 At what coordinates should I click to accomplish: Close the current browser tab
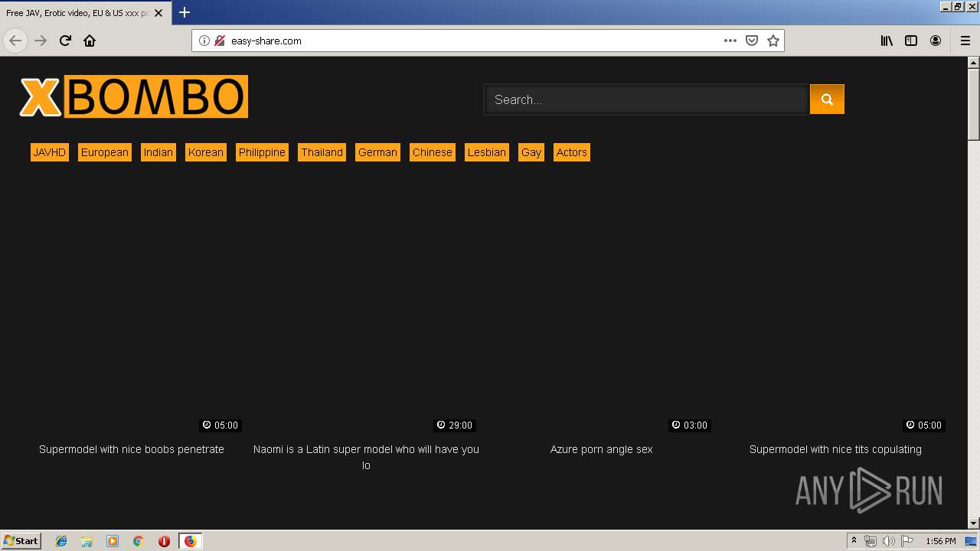[158, 13]
